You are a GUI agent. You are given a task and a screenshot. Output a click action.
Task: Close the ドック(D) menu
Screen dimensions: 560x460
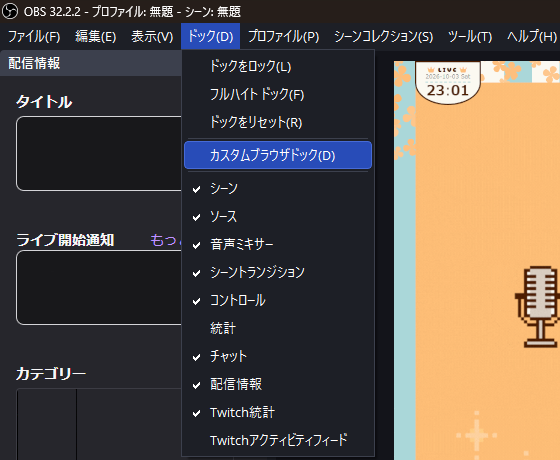pos(210,36)
